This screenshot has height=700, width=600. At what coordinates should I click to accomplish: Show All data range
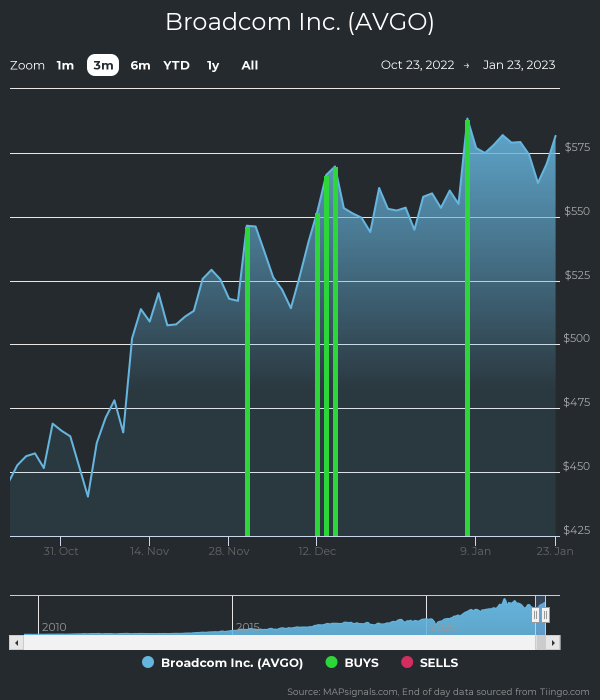(x=250, y=65)
